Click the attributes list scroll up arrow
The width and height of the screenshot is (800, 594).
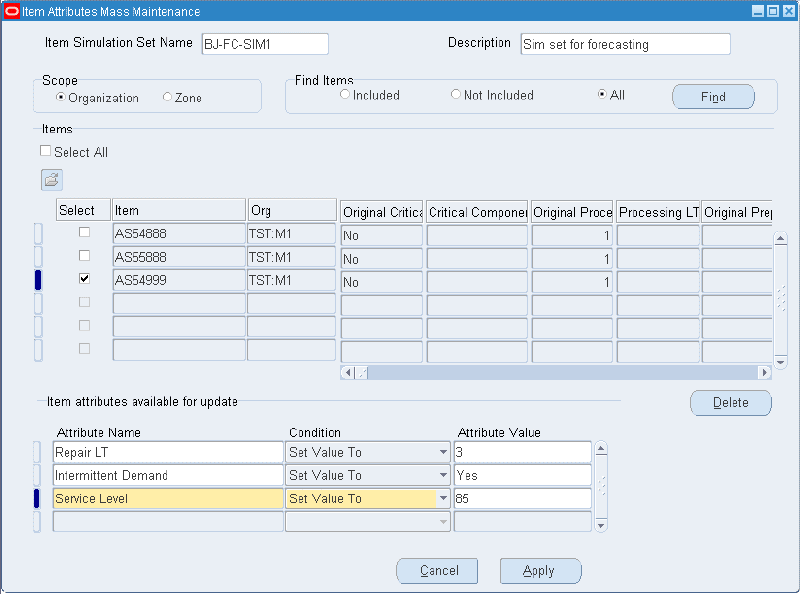coord(601,449)
